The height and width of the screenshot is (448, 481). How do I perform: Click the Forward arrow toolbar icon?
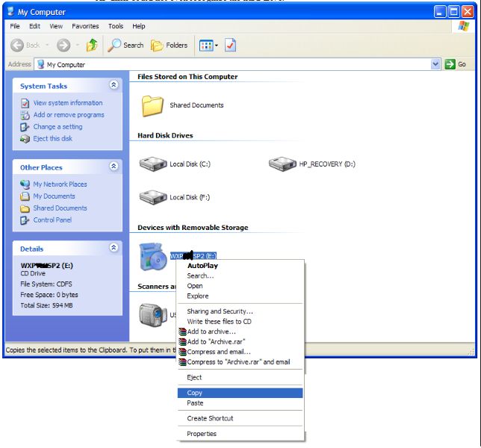63,46
